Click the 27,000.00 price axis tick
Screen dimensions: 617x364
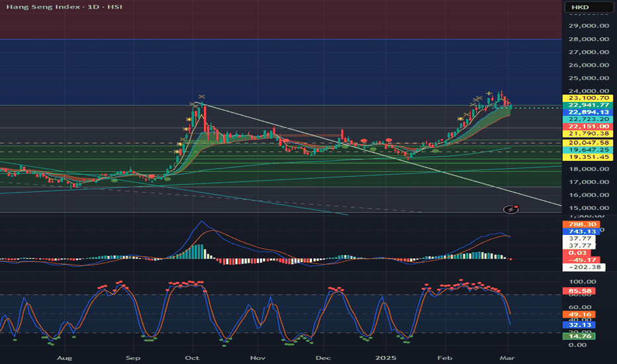[x=589, y=52]
